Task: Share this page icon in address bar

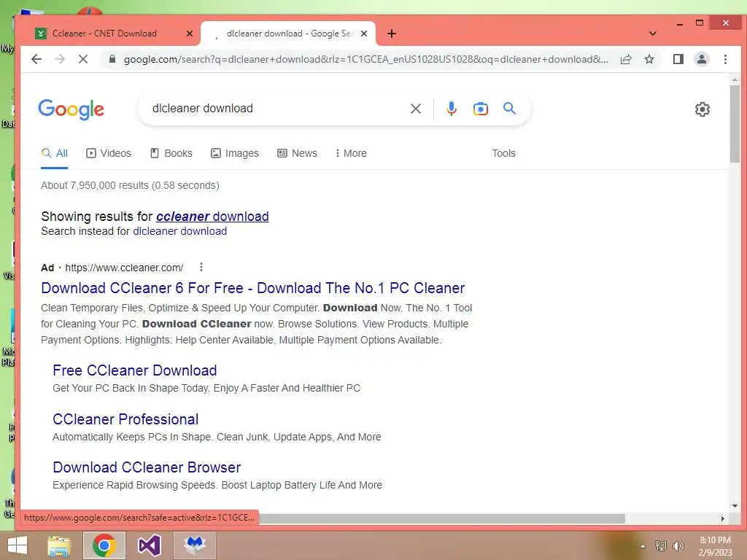Action: pyautogui.click(x=626, y=59)
